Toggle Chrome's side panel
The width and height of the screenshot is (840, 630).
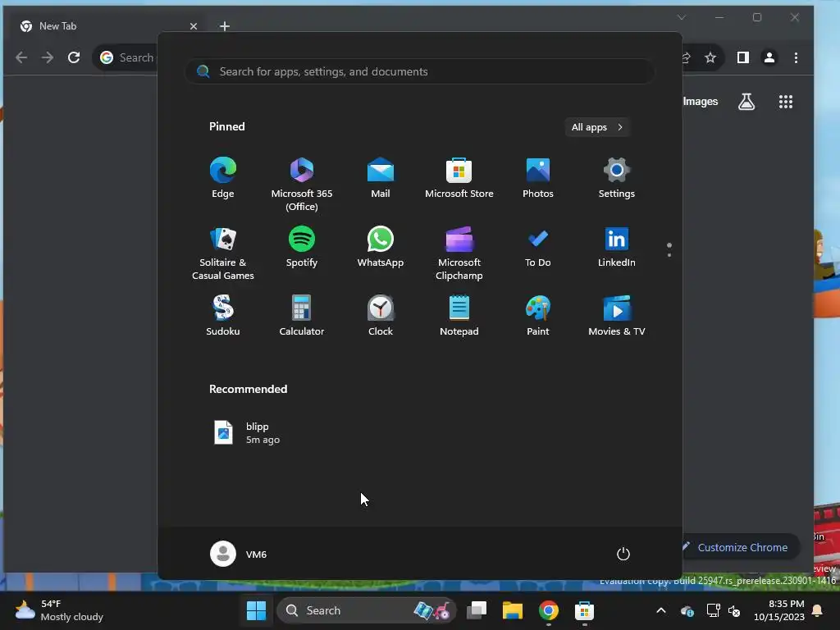(743, 57)
